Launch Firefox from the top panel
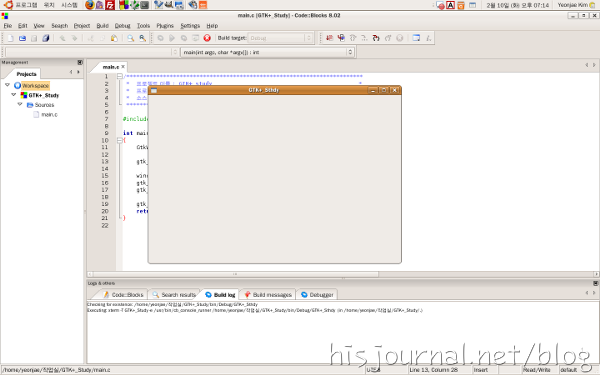600x375 pixels. click(x=90, y=5)
